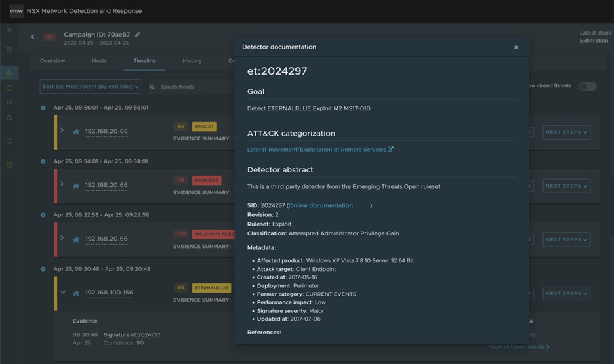614x364 pixels.
Task: Collapse the 192.168.100.156 ETERNALBLUE threat row
Action: click(62, 293)
